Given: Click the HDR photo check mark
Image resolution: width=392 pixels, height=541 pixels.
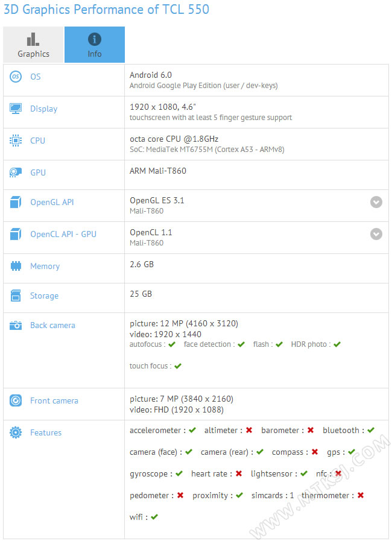Looking at the screenshot, I should pos(337,344).
